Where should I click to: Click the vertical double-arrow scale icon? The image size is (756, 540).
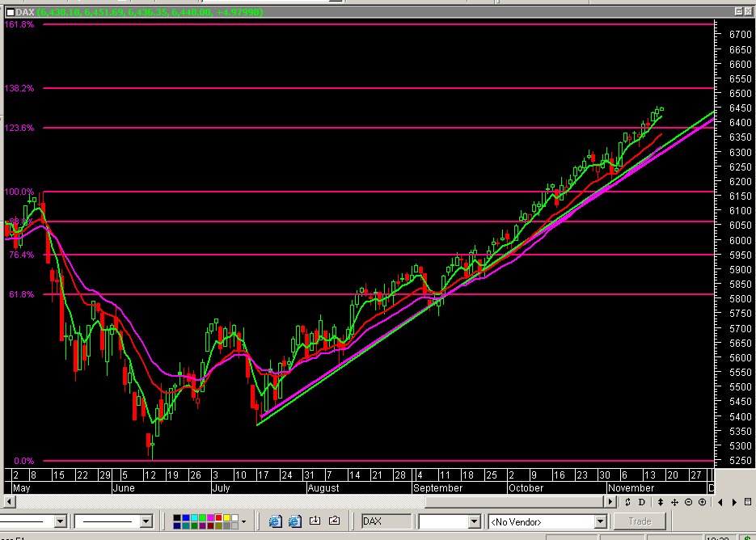pos(661,502)
